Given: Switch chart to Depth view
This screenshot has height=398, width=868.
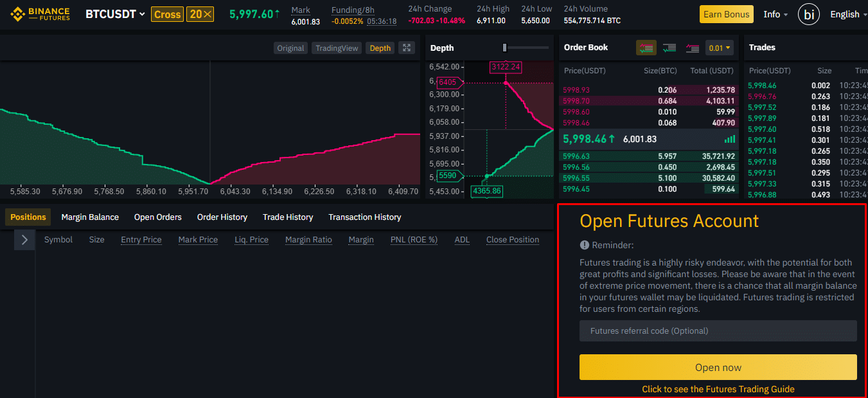Looking at the screenshot, I should point(380,48).
